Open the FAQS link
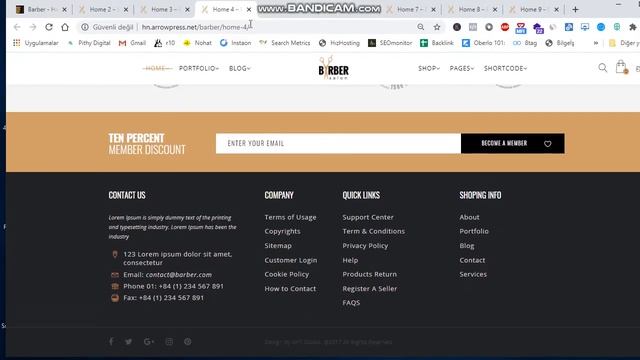 click(351, 302)
